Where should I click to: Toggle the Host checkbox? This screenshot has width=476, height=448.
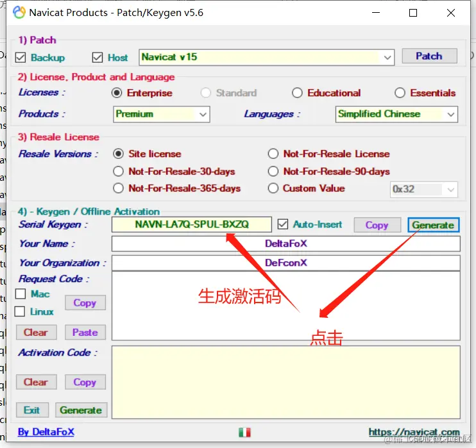[98, 57]
